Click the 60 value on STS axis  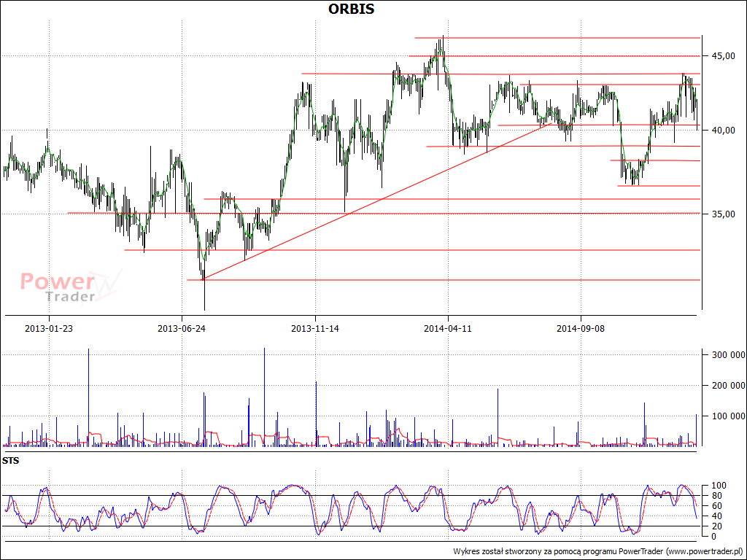coord(716,506)
